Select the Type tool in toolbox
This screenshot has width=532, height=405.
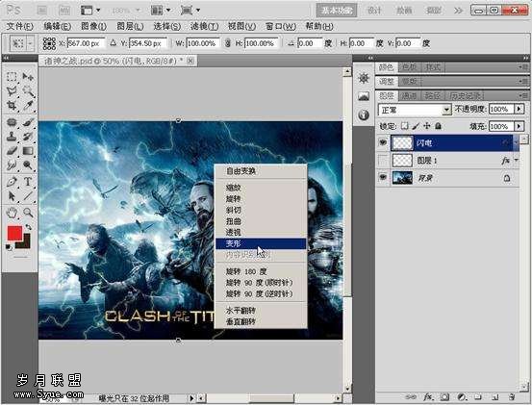click(x=28, y=182)
